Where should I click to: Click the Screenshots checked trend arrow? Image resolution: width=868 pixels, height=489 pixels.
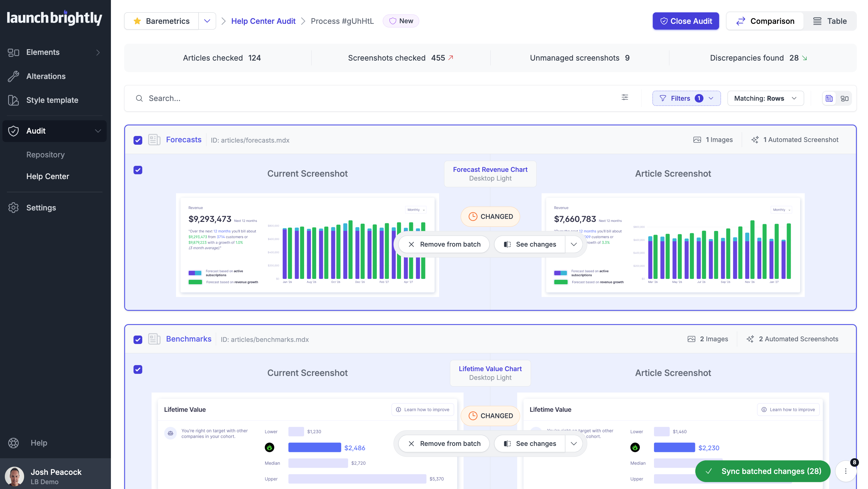click(x=451, y=58)
